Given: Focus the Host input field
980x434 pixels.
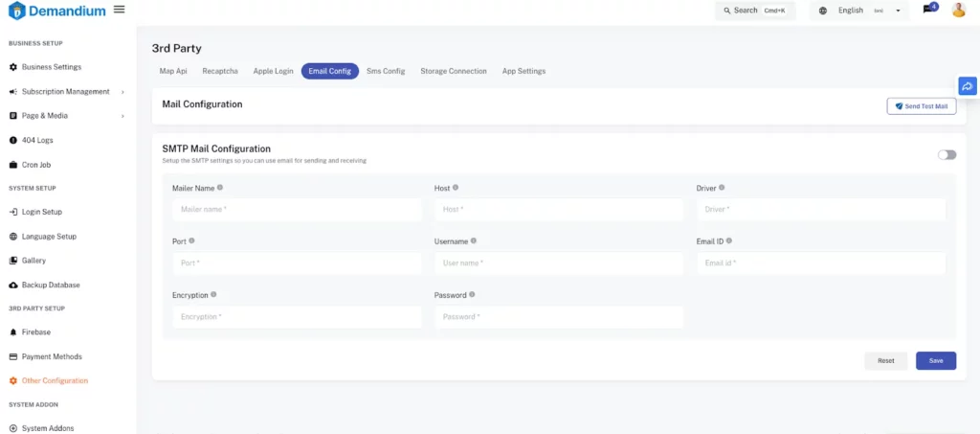Looking at the screenshot, I should click(559, 210).
